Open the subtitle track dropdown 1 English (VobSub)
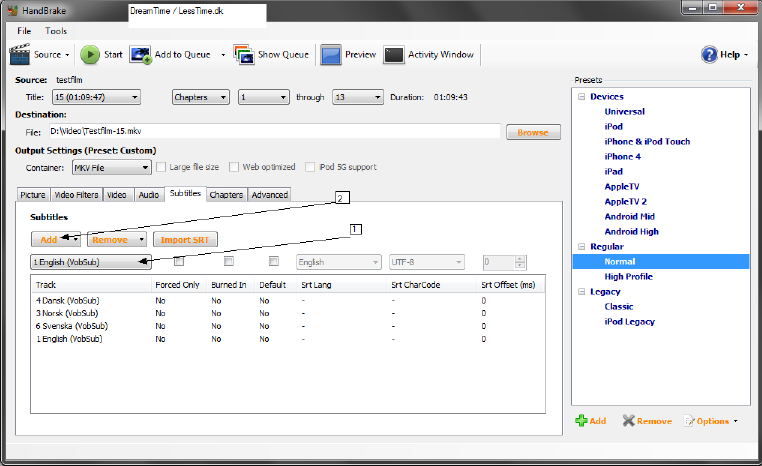Screen dimensions: 762x466 click(91, 262)
